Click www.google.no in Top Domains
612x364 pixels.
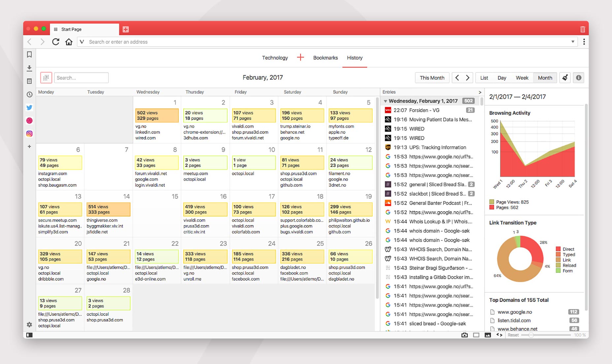pos(515,312)
